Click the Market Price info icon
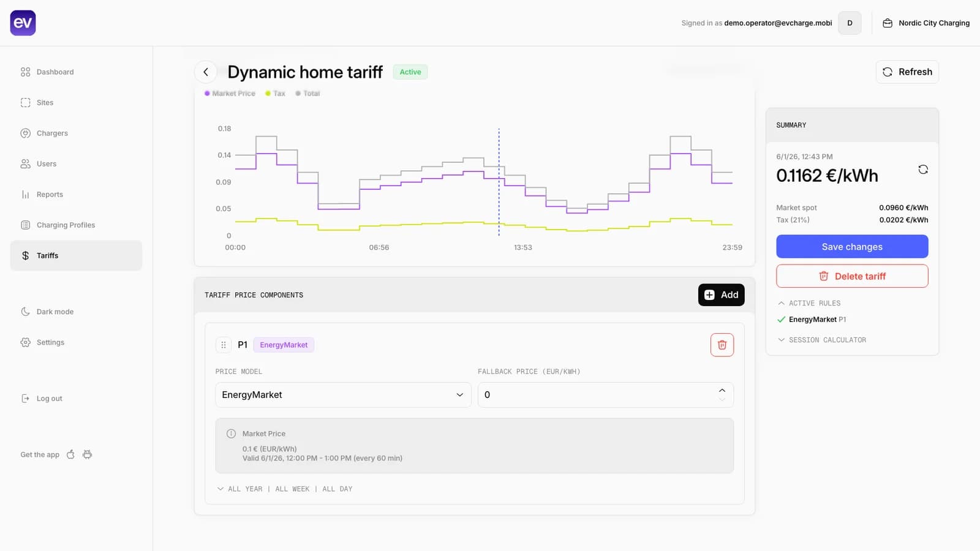 [x=231, y=433]
